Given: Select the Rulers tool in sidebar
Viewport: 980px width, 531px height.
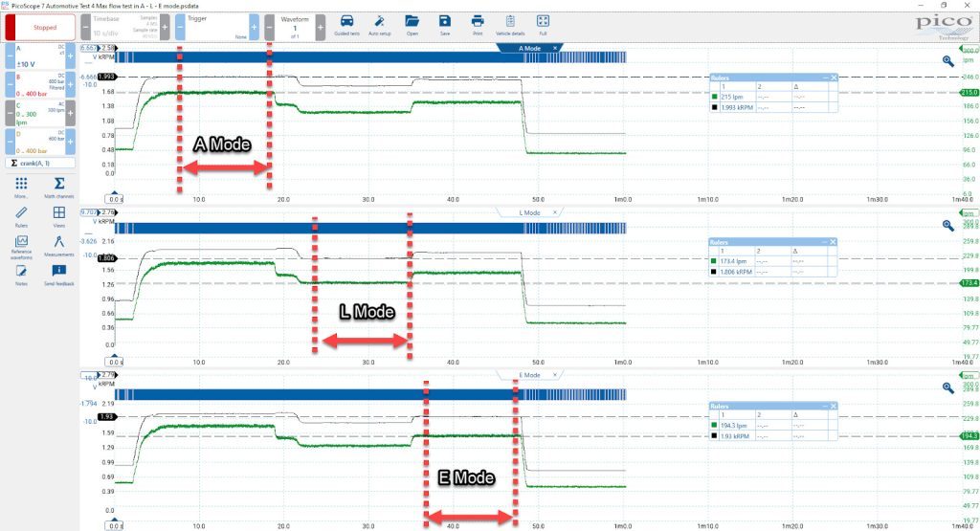Looking at the screenshot, I should coord(21,216).
